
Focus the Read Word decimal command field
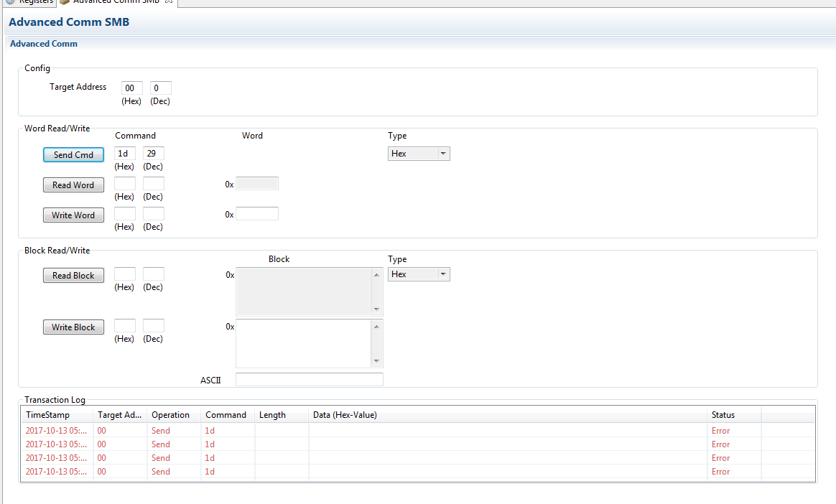click(x=154, y=184)
